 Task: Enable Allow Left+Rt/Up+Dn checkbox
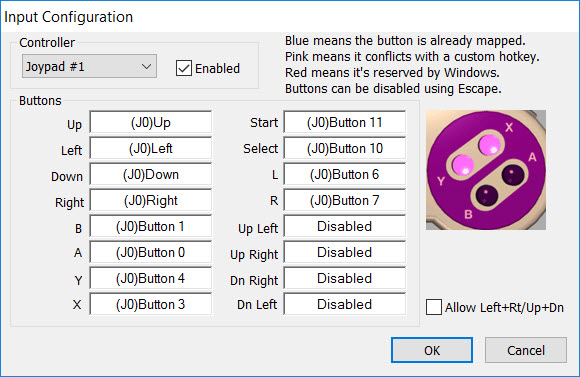tap(434, 307)
